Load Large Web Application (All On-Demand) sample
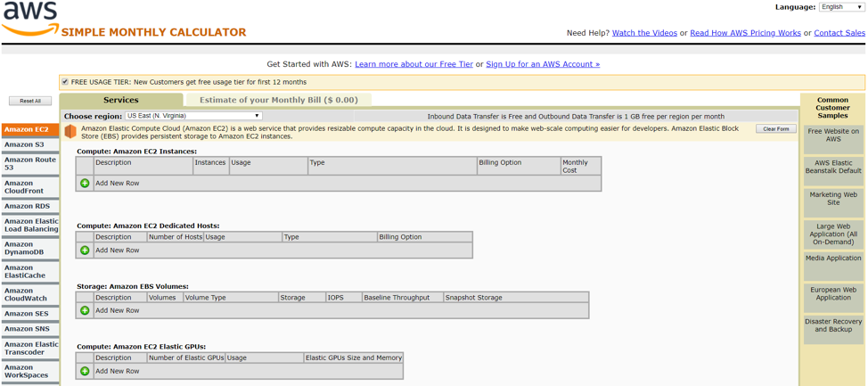Screen dimensions: 868x386 [833, 234]
